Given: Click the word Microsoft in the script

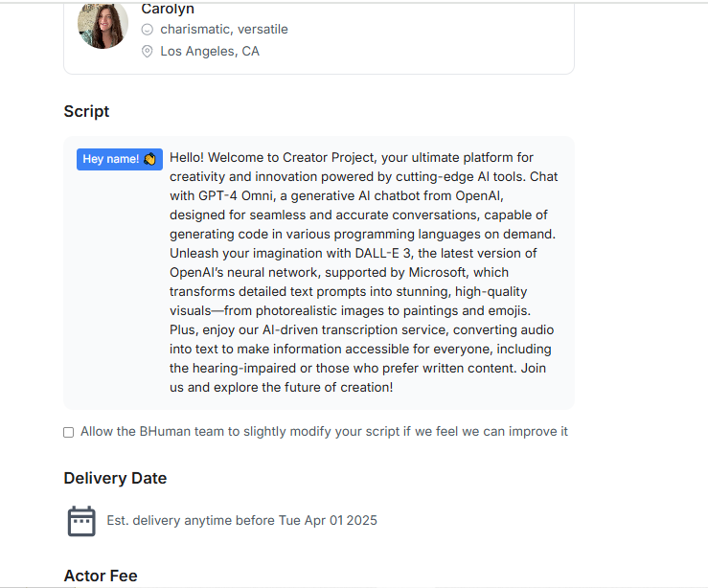Looking at the screenshot, I should [x=438, y=273].
